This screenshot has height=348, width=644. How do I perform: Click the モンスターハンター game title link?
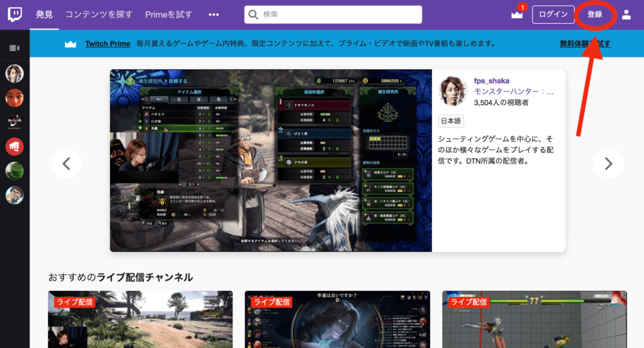(513, 92)
